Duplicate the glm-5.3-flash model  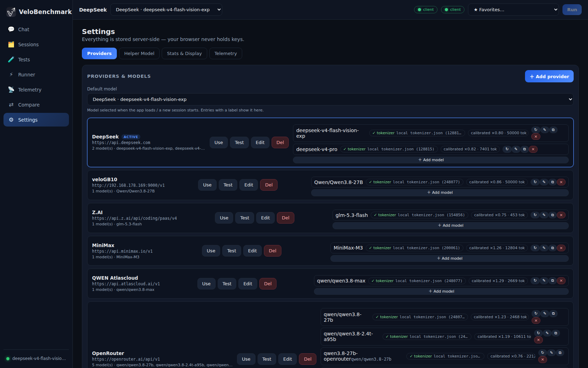pyautogui.click(x=553, y=215)
